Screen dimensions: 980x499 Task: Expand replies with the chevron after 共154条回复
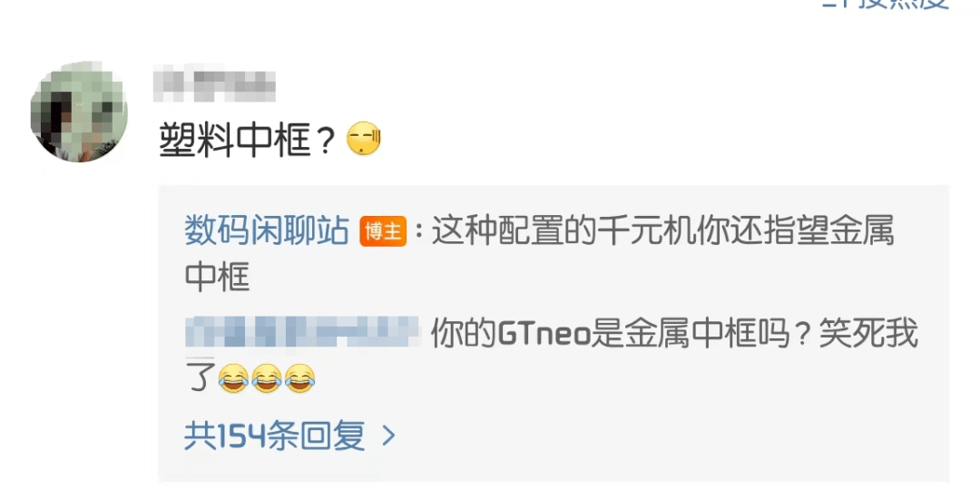388,435
